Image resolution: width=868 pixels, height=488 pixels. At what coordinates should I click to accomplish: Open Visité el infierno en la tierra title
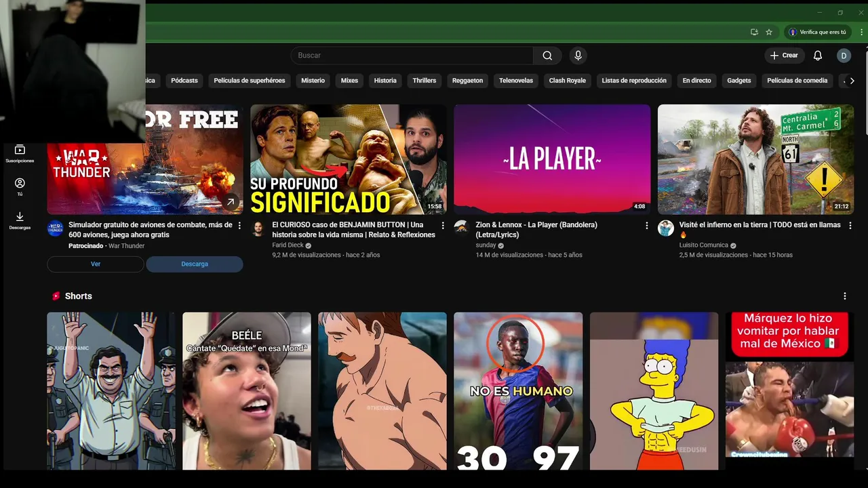coord(759,230)
